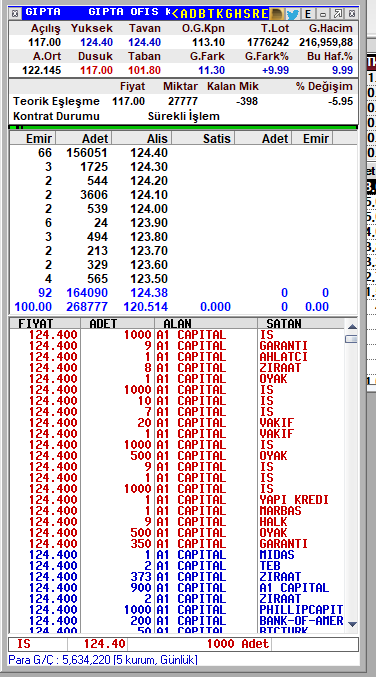Click the yellow 'G' shortcut letter in title bar
This screenshot has height=677, width=376.
[x=229, y=14]
